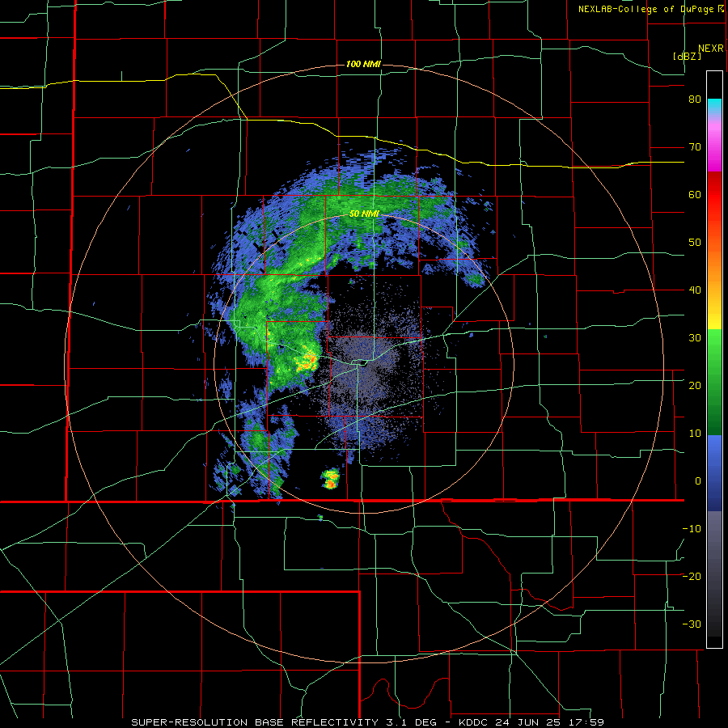
Task: Click the 40 dBZ legend value
Action: tap(695, 290)
